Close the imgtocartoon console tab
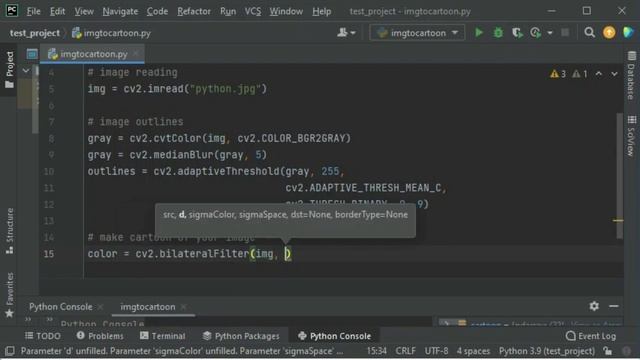Image resolution: width=640 pixels, height=360 pixels. [x=184, y=307]
